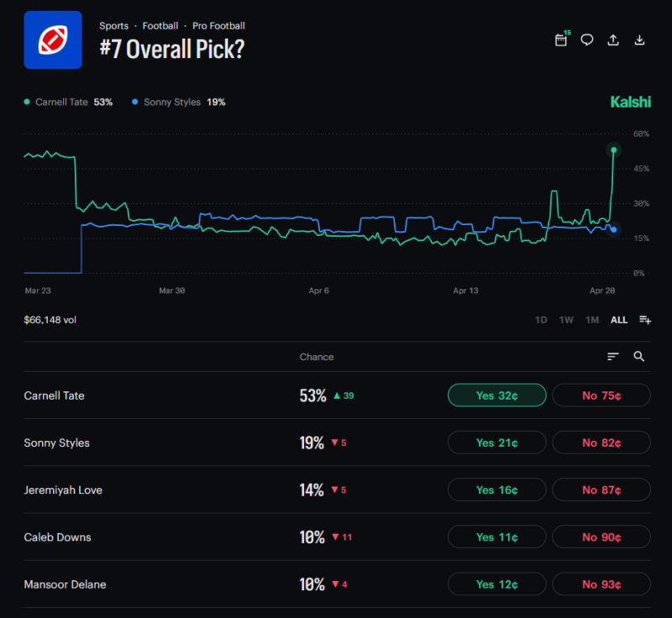
Task: Select the ALL chart range
Action: pos(619,320)
